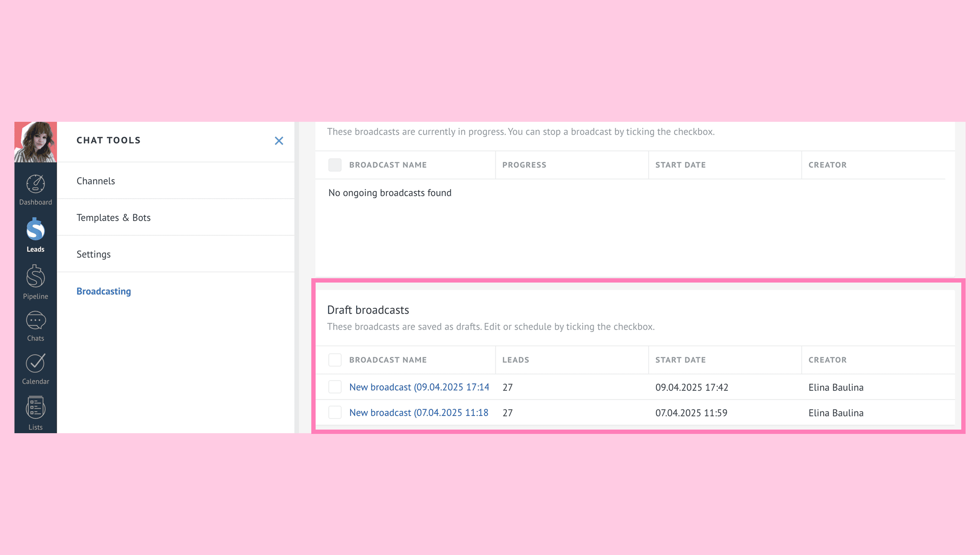Close the Chat Tools panel

pyautogui.click(x=279, y=141)
